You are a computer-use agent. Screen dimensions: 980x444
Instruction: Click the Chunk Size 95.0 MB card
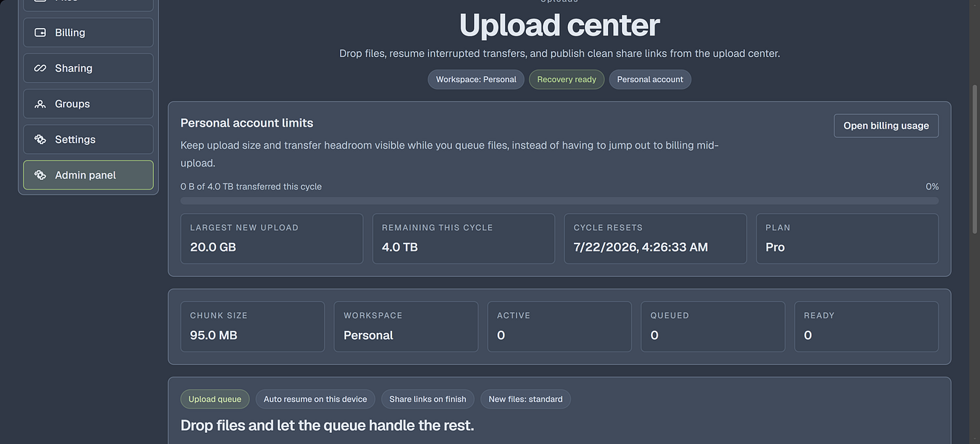[x=252, y=326]
